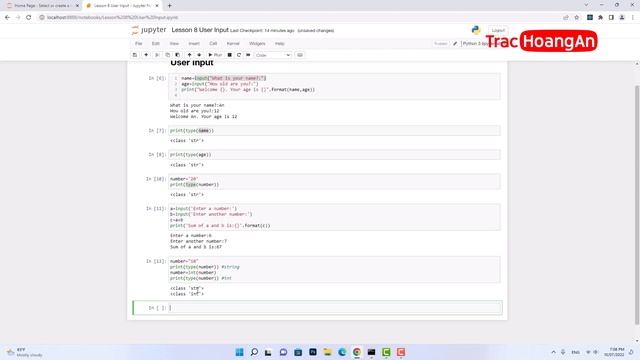Open the Cell menu
The width and height of the screenshot is (640, 360).
coord(213,43)
